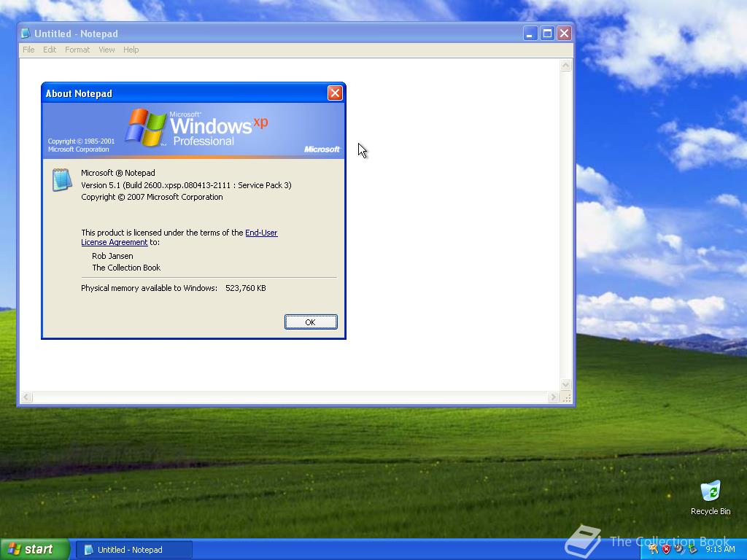747x560 pixels.
Task: Click The Collection Book organization text in dialog
Action: [126, 268]
